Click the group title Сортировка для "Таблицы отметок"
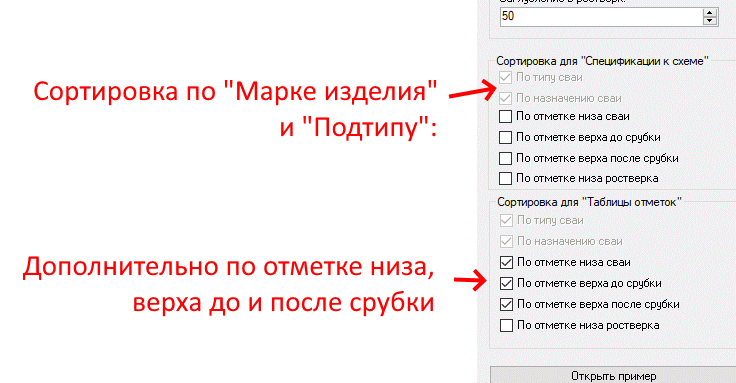736x383 pixels. tap(589, 202)
